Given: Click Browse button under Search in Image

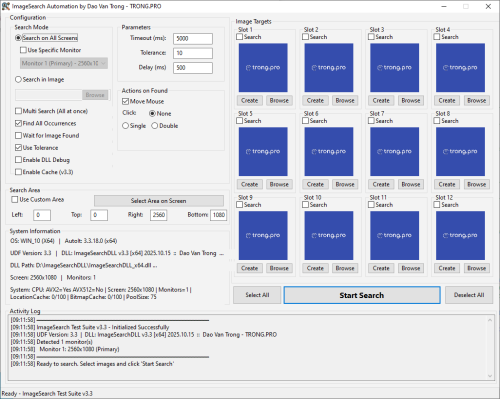Looking at the screenshot, I should (x=95, y=95).
